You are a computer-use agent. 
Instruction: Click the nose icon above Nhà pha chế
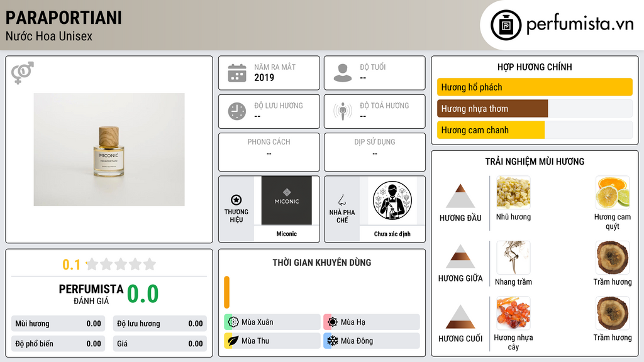(341, 200)
